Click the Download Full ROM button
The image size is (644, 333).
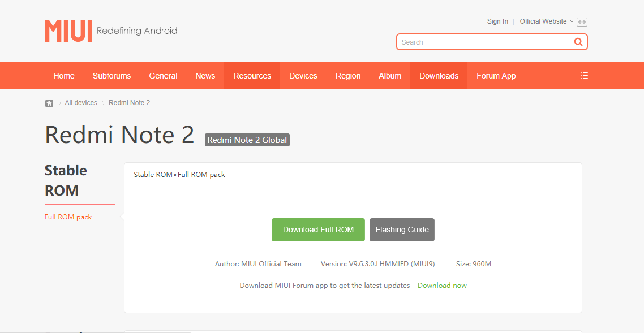(318, 230)
